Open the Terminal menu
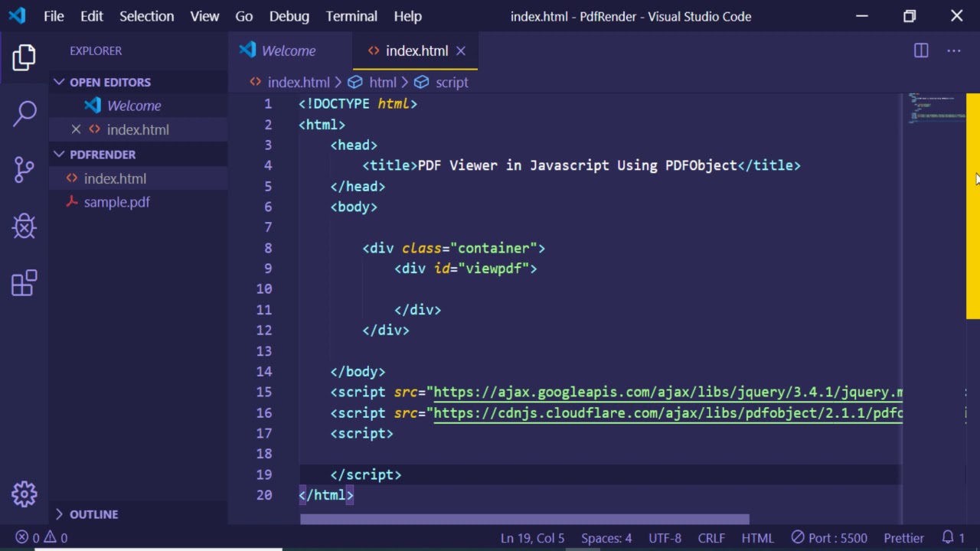 point(351,16)
